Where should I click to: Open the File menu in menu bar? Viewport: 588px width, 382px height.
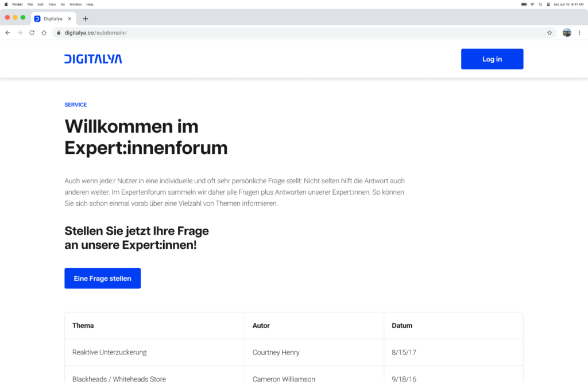click(x=30, y=4)
